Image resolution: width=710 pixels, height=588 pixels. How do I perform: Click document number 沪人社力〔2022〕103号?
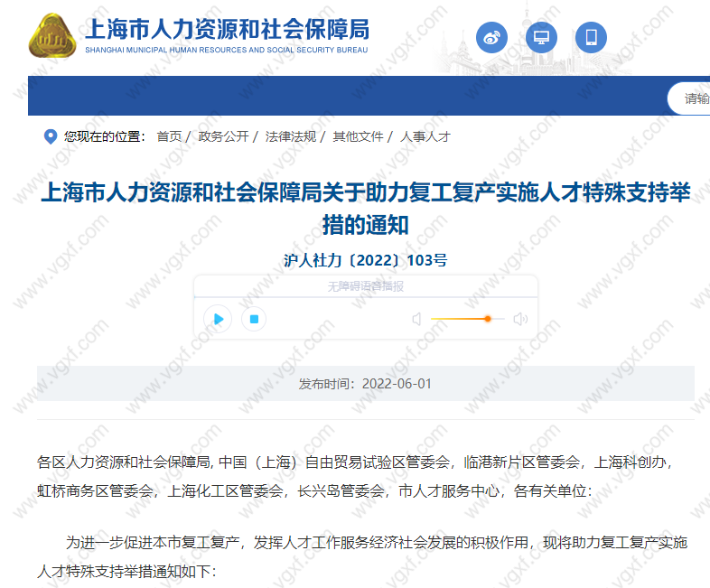pyautogui.click(x=366, y=260)
